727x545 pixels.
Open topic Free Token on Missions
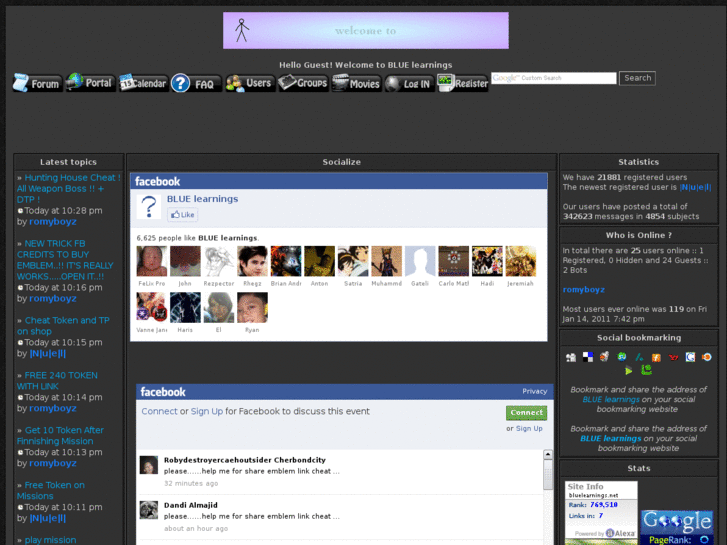click(x=51, y=490)
